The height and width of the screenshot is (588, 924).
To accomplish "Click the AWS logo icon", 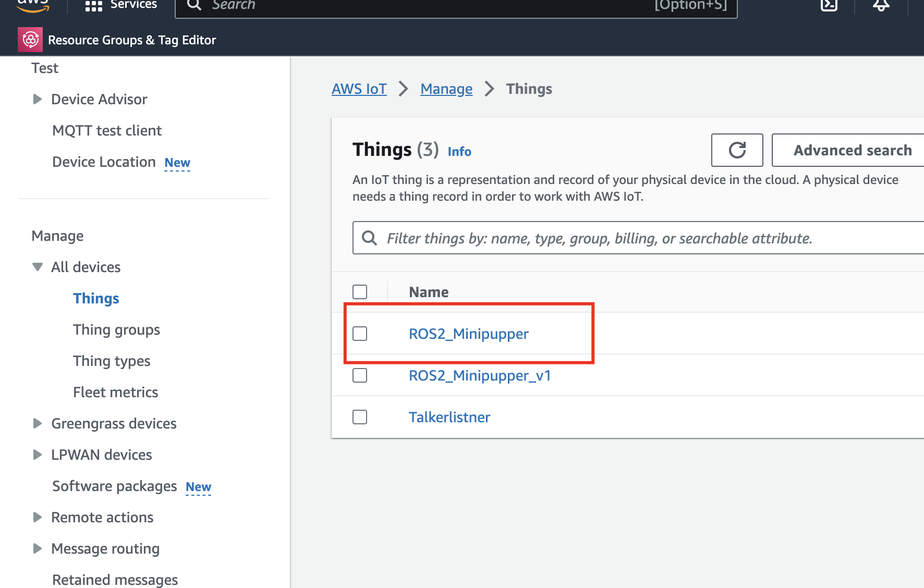I will pos(33,5).
